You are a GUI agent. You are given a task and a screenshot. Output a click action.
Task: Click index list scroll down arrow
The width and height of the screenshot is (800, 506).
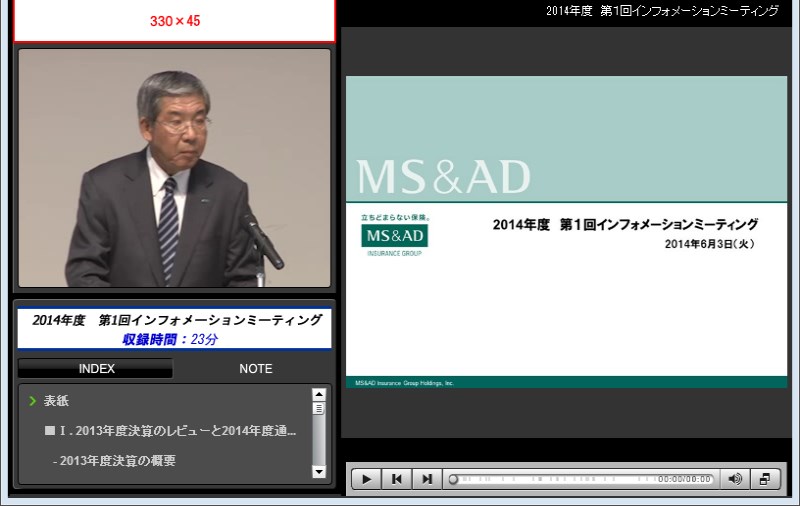tap(319, 472)
